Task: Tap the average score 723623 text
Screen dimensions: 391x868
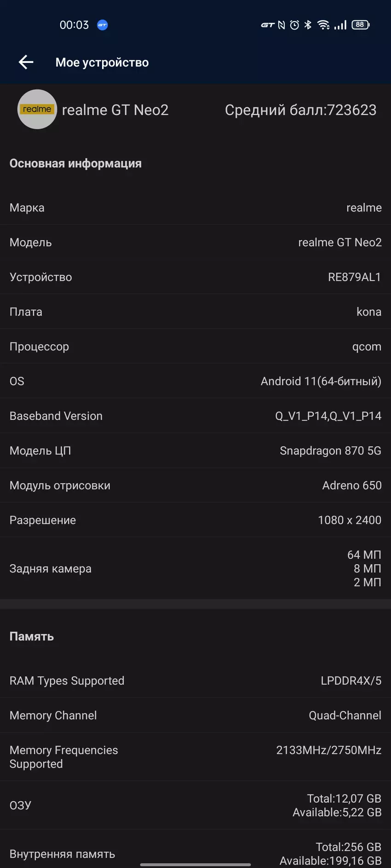Action: tap(300, 110)
